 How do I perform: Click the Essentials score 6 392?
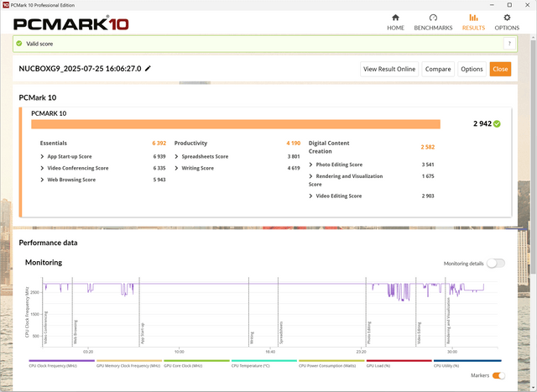tap(159, 144)
